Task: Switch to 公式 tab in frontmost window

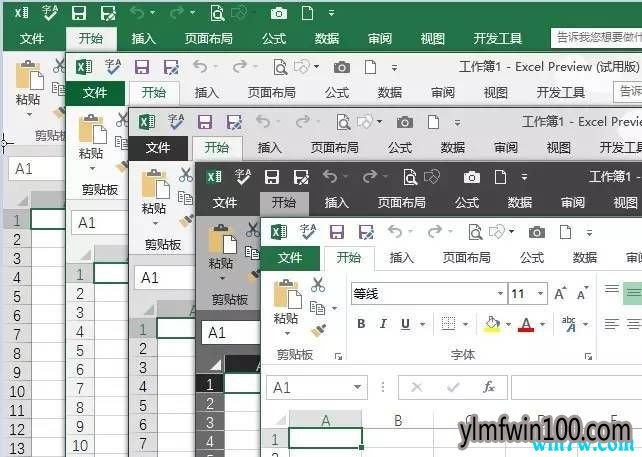Action: click(x=532, y=258)
